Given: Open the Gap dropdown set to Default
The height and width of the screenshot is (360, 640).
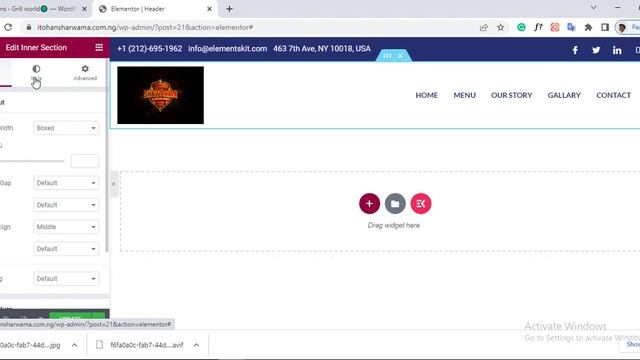Looking at the screenshot, I should click(66, 183).
